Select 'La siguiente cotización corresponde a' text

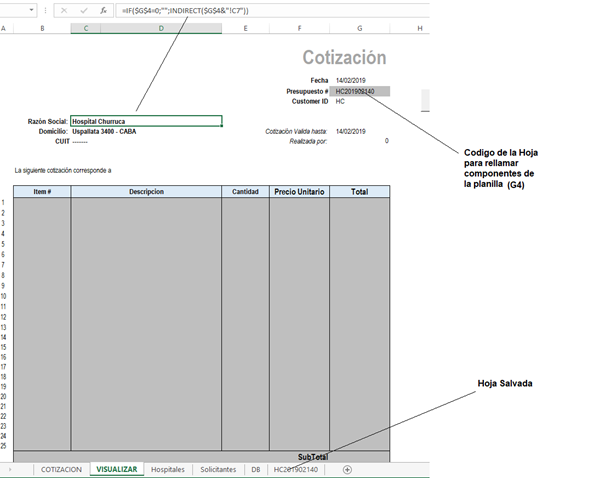63,170
